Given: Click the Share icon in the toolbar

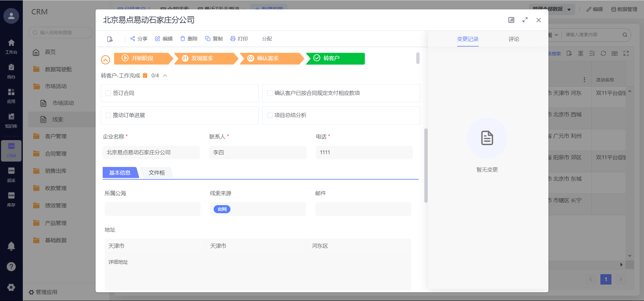Looking at the screenshot, I should point(133,39).
